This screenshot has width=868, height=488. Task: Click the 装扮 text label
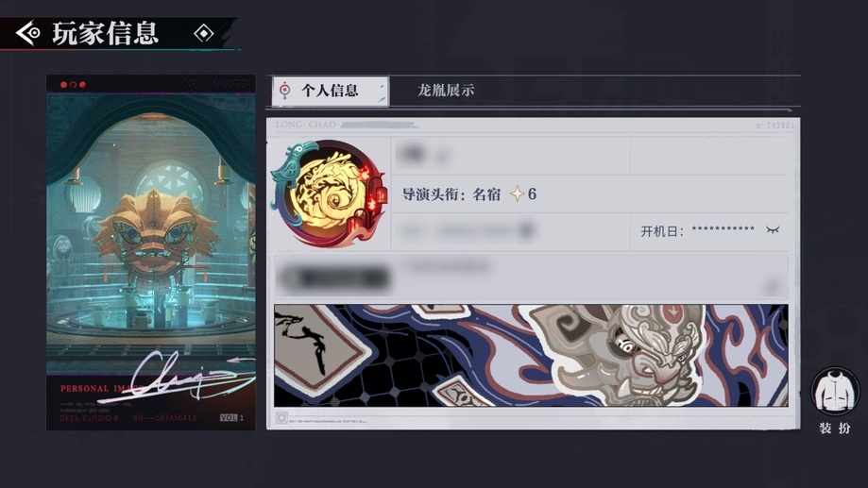835,429
